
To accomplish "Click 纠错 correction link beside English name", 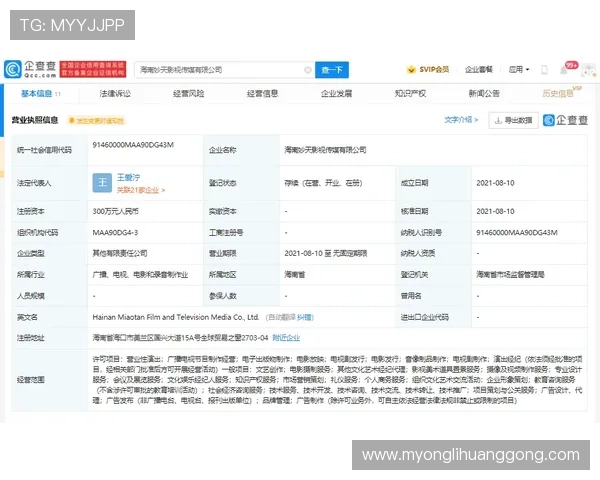I will pyautogui.click(x=304, y=317).
